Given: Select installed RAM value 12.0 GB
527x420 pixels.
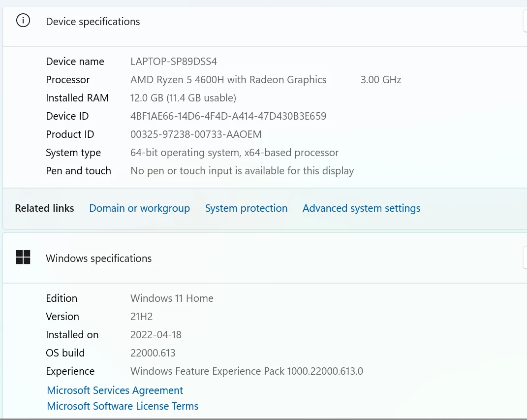Looking at the screenshot, I should [183, 98].
